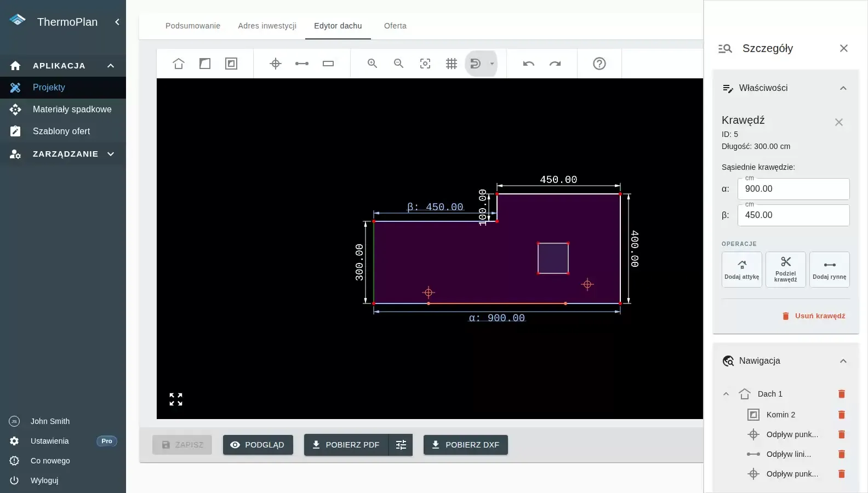Click the parapet shape tool icon

[205, 64]
